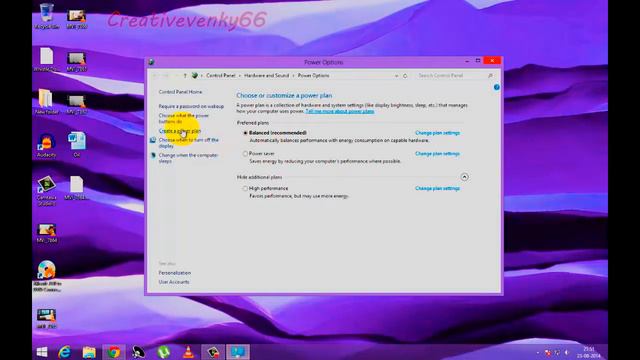The width and height of the screenshot is (640, 360).
Task: Open Change plan settings for High performance
Action: click(x=437, y=189)
